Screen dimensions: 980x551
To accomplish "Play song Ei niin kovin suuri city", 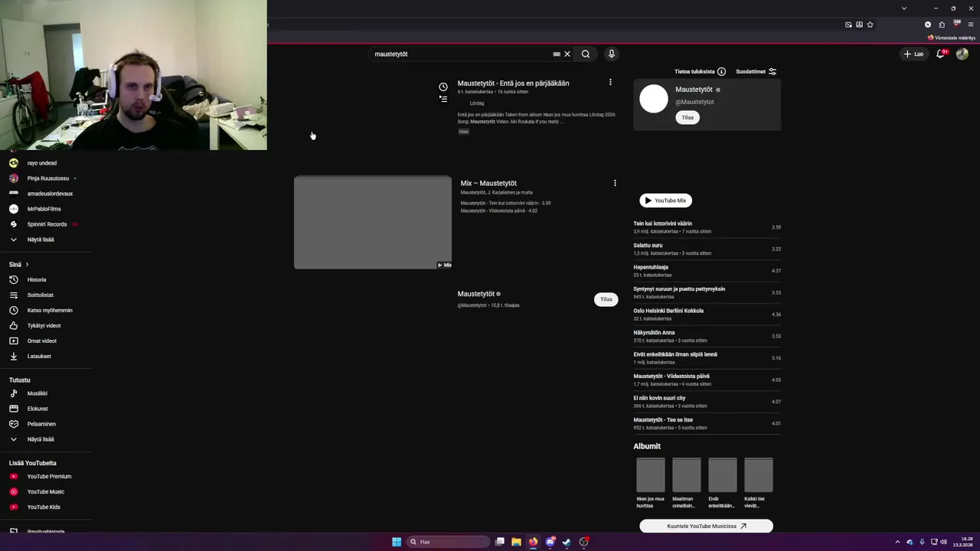I will coord(707,402).
